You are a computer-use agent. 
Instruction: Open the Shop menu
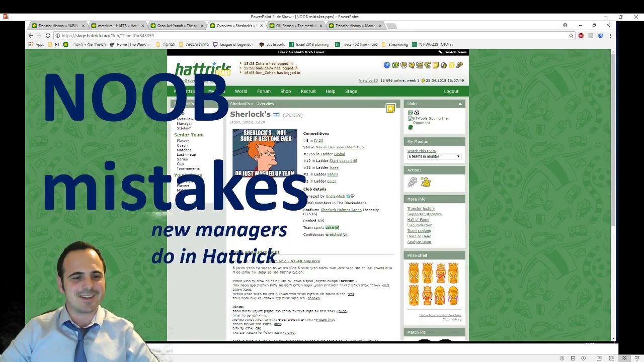(286, 92)
